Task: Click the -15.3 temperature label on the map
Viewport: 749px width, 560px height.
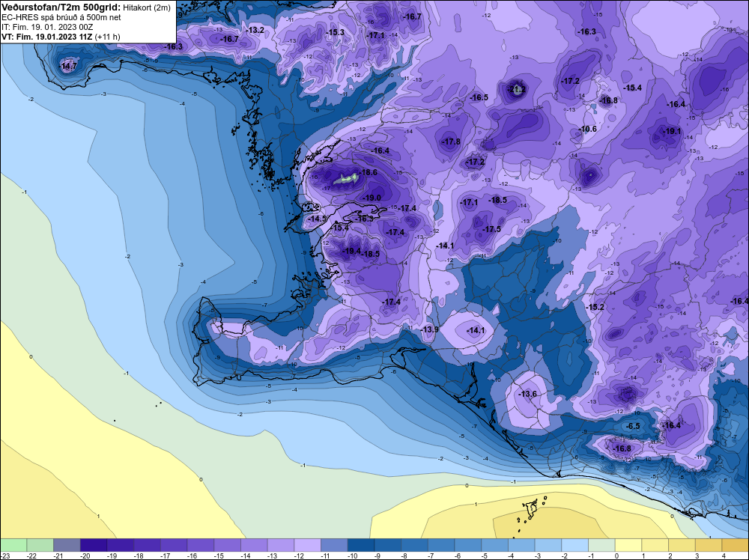Action: click(336, 32)
